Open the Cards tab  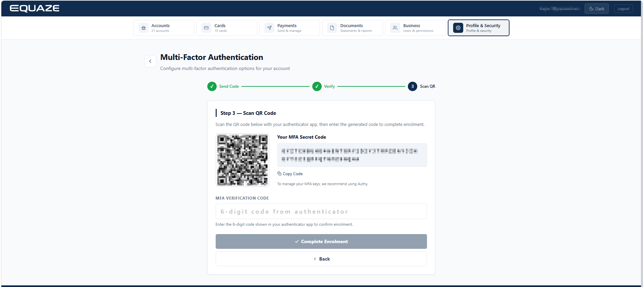click(x=227, y=28)
